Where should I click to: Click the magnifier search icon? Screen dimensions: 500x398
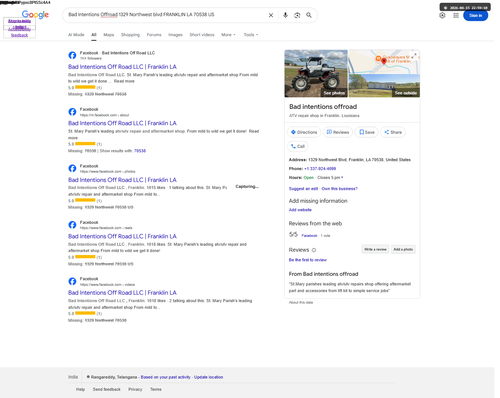[309, 15]
